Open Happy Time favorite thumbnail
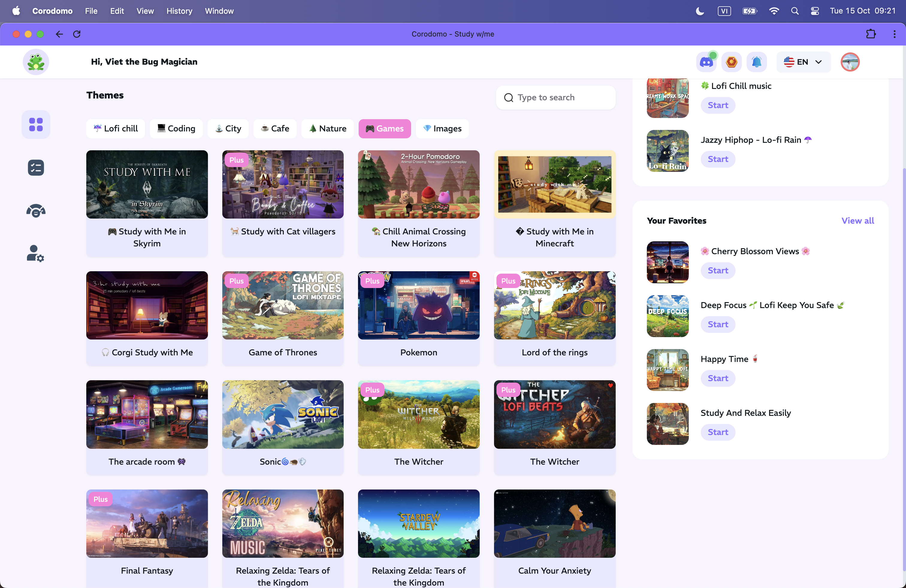Viewport: 906px width, 588px height. coord(668,370)
